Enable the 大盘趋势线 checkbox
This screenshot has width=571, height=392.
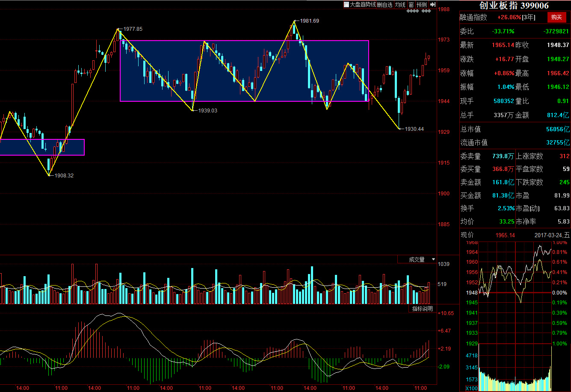point(346,5)
